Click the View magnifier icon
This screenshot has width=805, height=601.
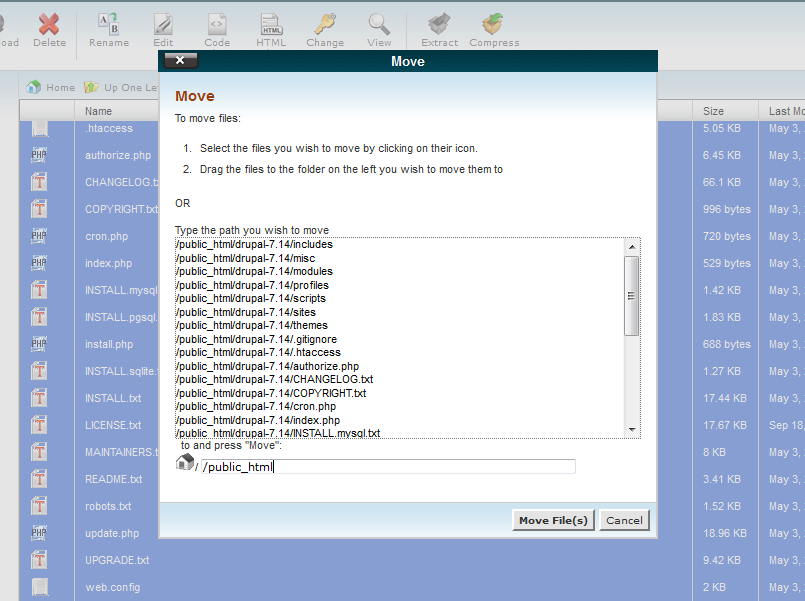[x=378, y=25]
